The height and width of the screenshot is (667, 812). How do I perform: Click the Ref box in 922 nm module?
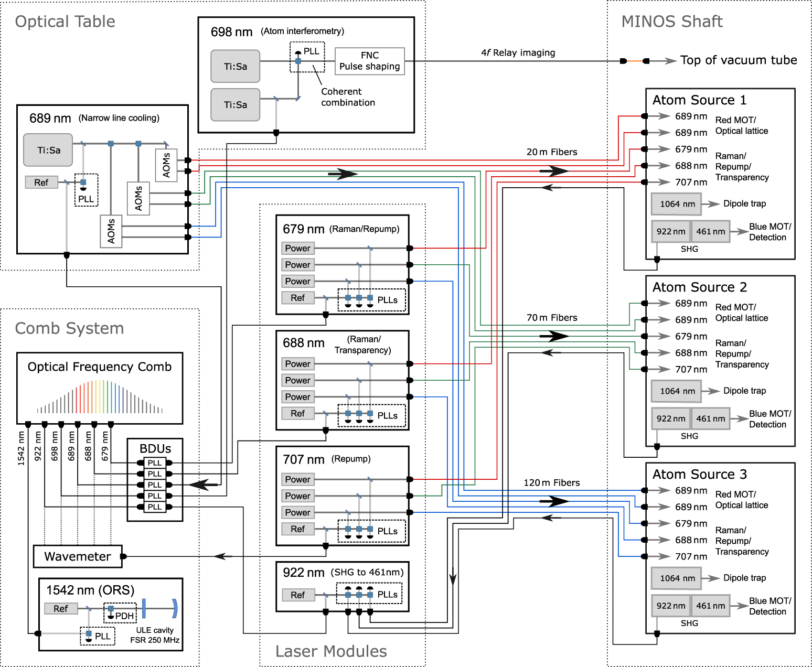[298, 595]
